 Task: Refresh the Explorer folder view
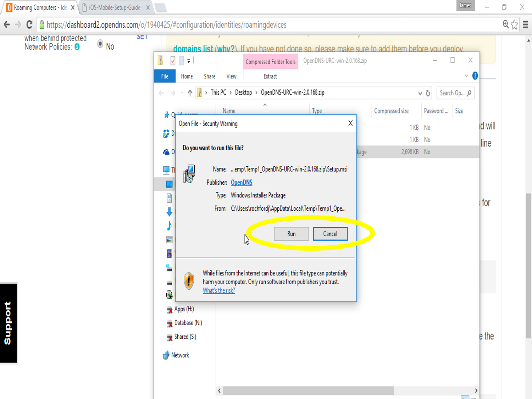(x=428, y=93)
